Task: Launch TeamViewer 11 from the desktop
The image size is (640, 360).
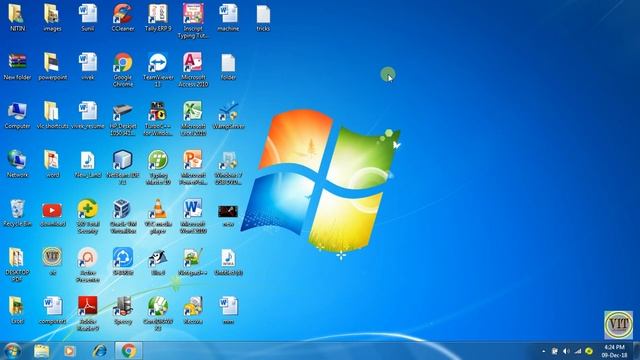Action: (158, 69)
